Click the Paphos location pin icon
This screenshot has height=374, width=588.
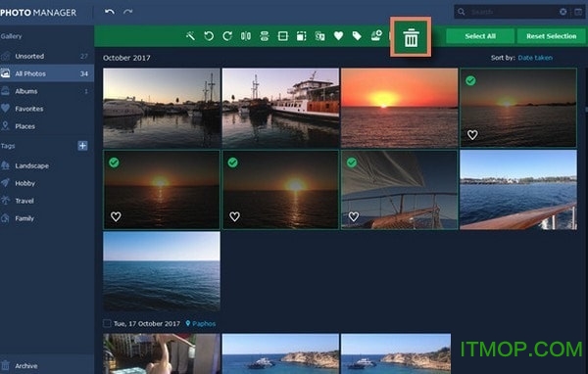(x=188, y=323)
